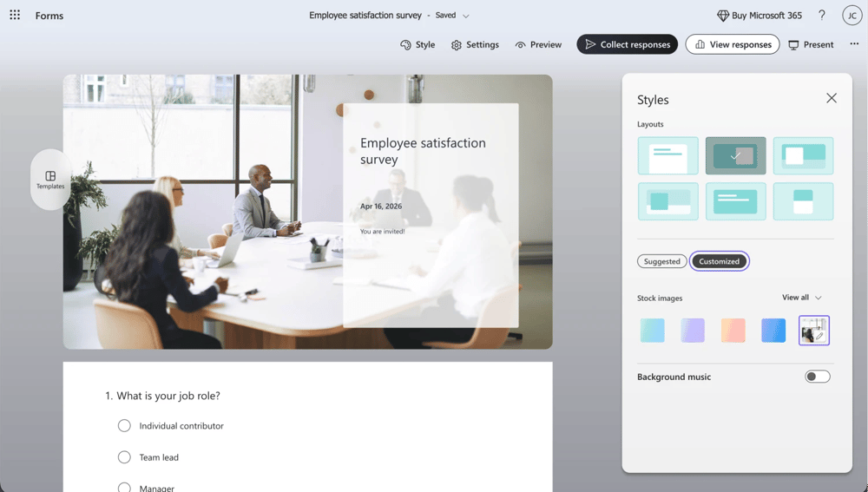The height and width of the screenshot is (492, 868).
Task: Open the more options ellipsis menu
Action: pos(854,44)
